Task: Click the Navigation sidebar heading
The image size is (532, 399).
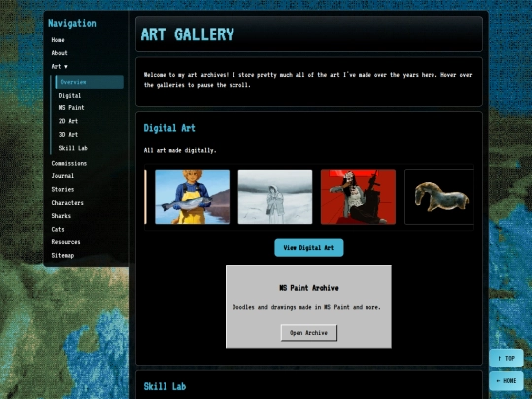Action: pyautogui.click(x=72, y=23)
